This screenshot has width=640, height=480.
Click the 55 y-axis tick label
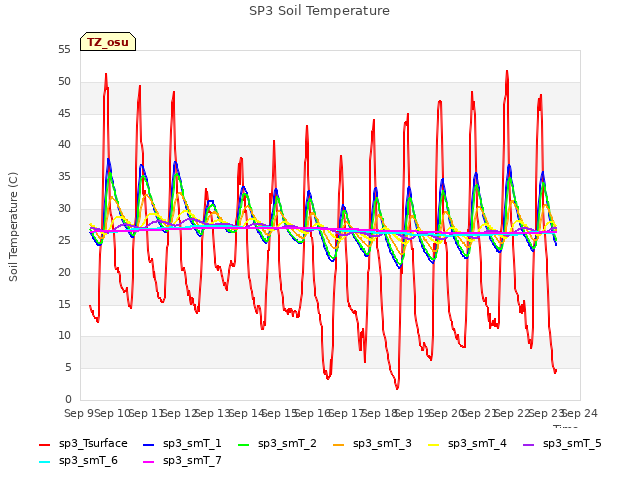(x=64, y=50)
